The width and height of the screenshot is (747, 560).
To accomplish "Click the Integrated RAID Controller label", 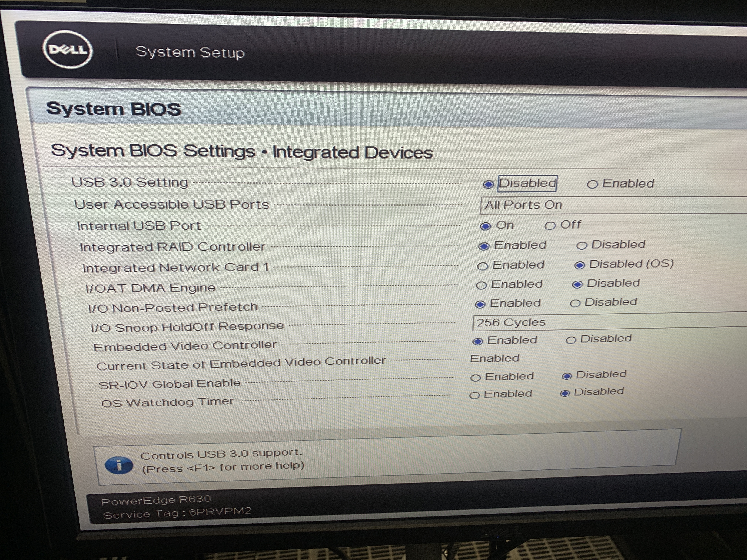I will [x=172, y=247].
